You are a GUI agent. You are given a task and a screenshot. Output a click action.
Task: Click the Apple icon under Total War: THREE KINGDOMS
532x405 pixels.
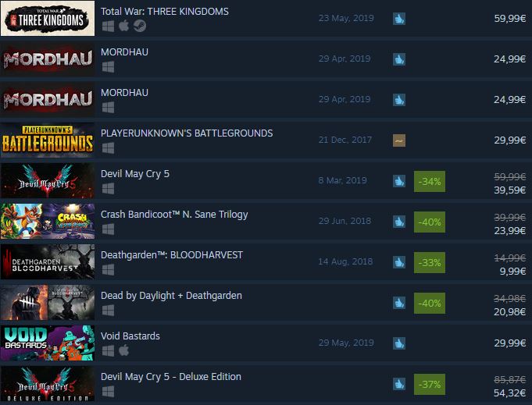coord(124,26)
